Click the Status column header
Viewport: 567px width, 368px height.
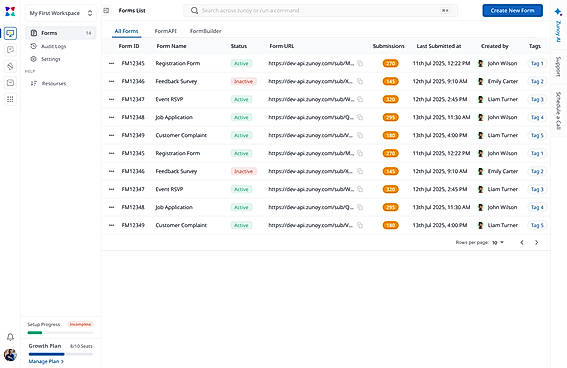[x=239, y=46]
